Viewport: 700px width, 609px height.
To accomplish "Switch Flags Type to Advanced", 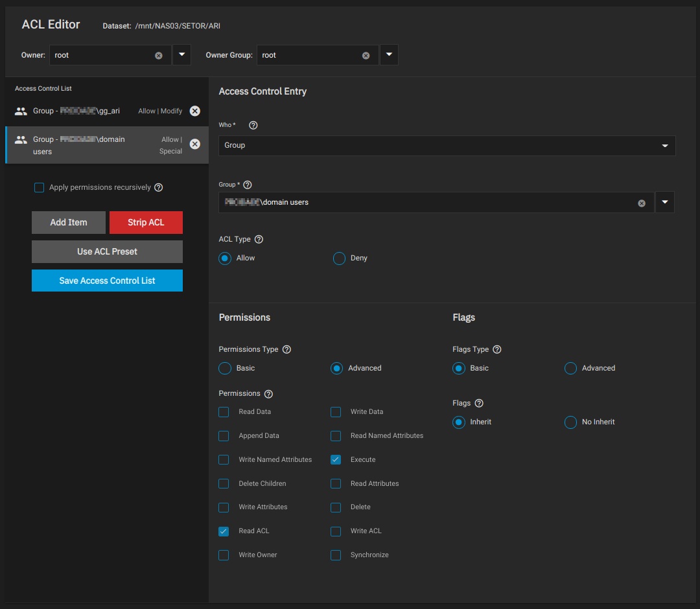I will pos(570,369).
